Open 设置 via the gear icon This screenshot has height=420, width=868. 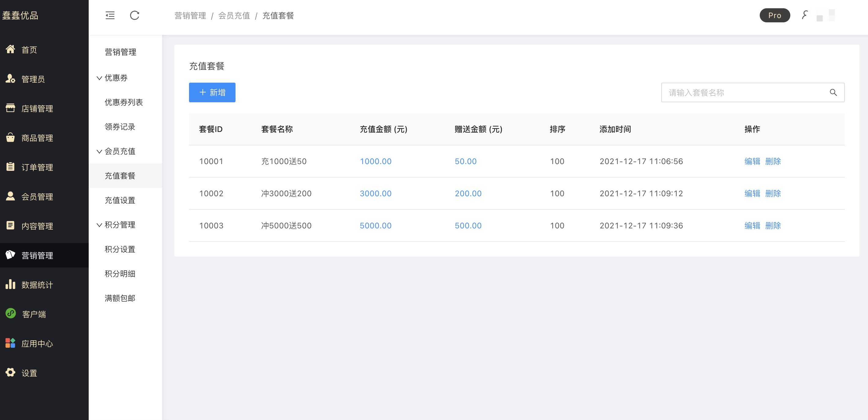click(10, 373)
